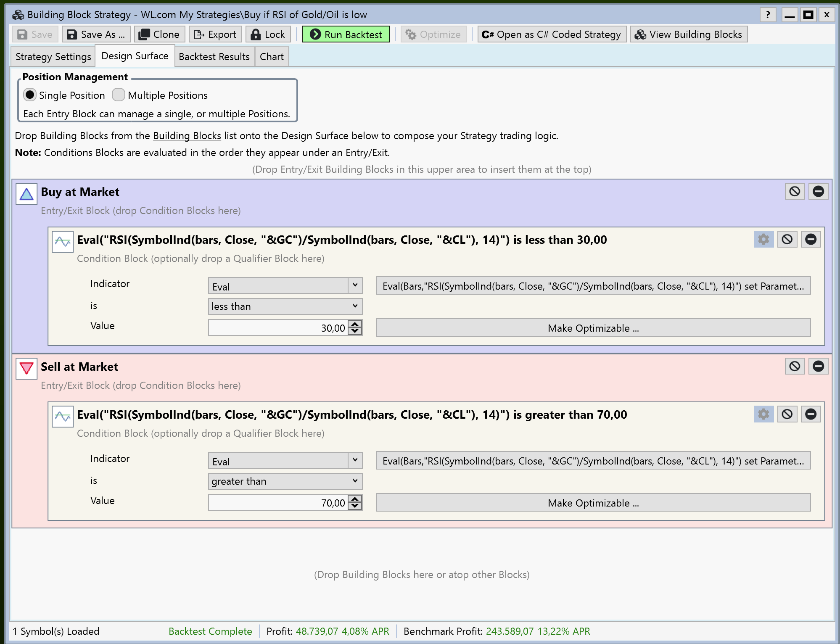Click the Run Backtest button

pos(346,34)
